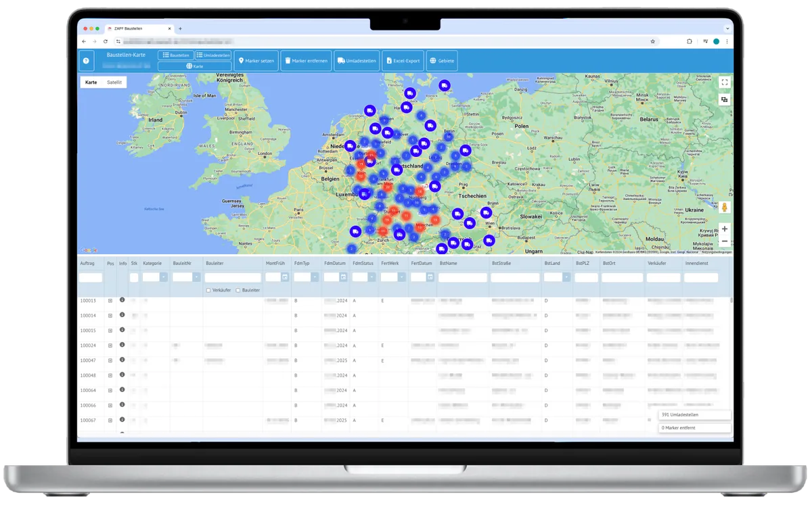Select the Karte map type tab
The image size is (812, 505).
click(x=91, y=82)
